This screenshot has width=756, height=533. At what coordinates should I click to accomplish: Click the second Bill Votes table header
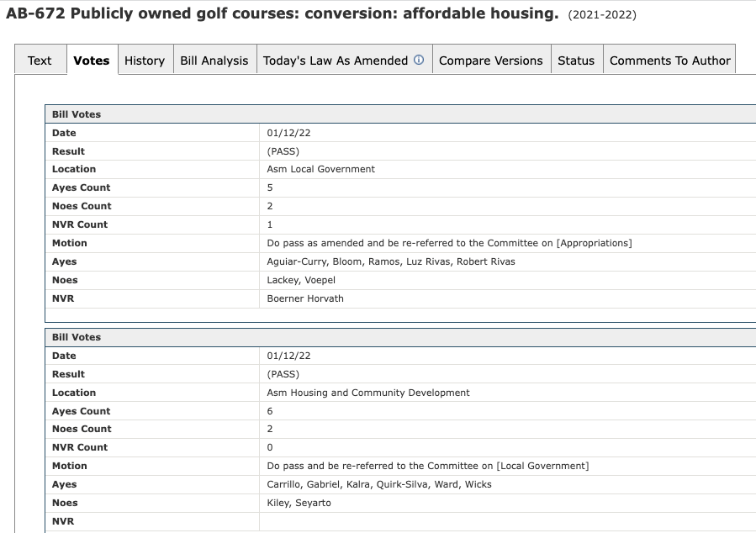click(77, 337)
